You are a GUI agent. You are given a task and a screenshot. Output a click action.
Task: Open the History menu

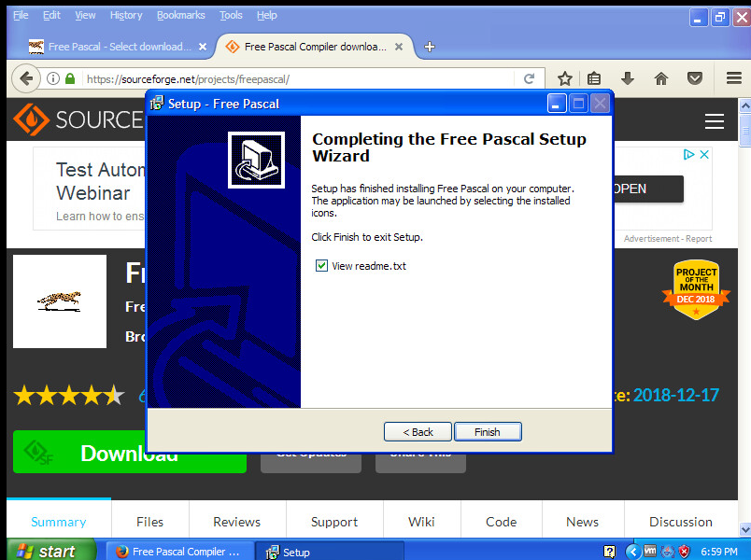tap(126, 15)
